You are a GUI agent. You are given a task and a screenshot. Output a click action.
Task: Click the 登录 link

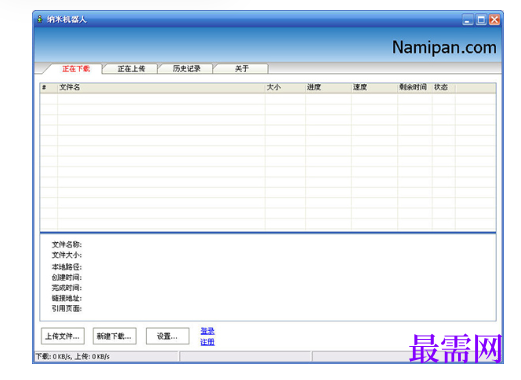click(x=207, y=331)
